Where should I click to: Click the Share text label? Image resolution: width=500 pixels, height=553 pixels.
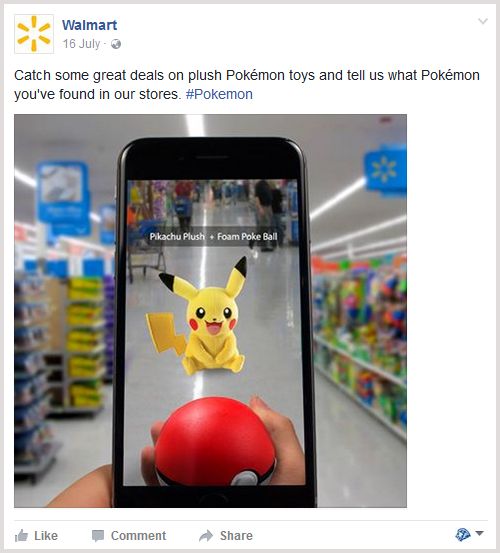pyautogui.click(x=236, y=536)
